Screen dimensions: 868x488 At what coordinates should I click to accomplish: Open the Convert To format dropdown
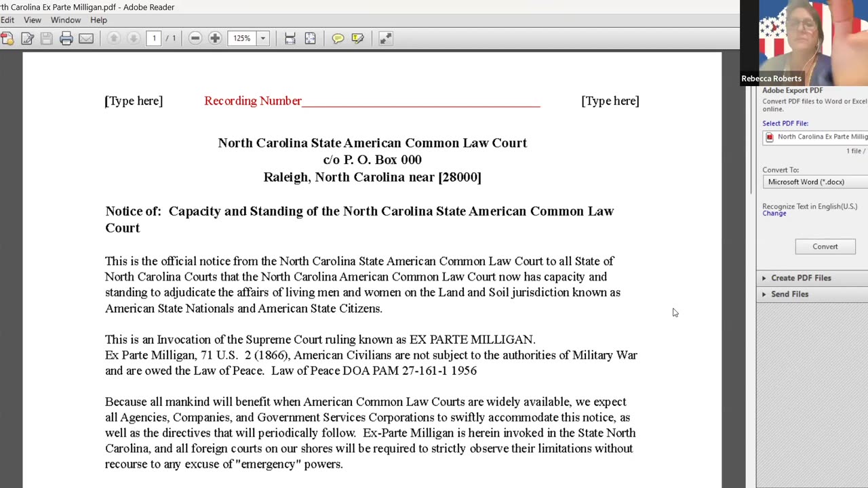(x=815, y=182)
